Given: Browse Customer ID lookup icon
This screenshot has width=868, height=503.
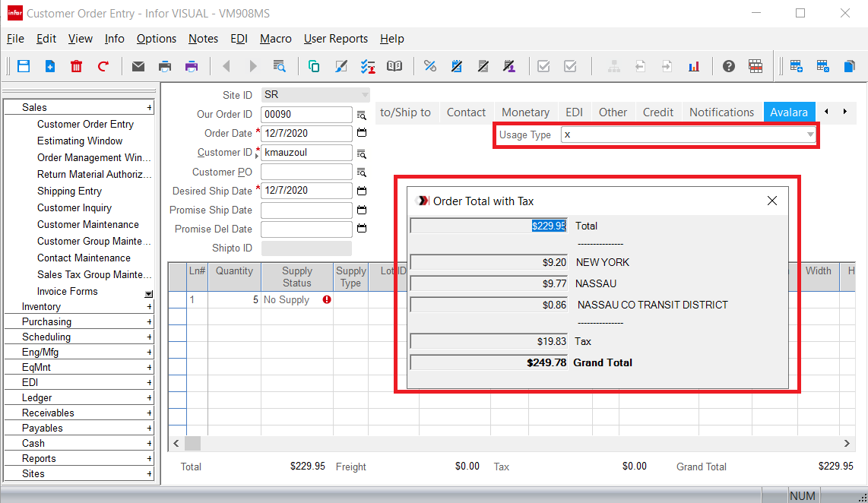Looking at the screenshot, I should [362, 153].
